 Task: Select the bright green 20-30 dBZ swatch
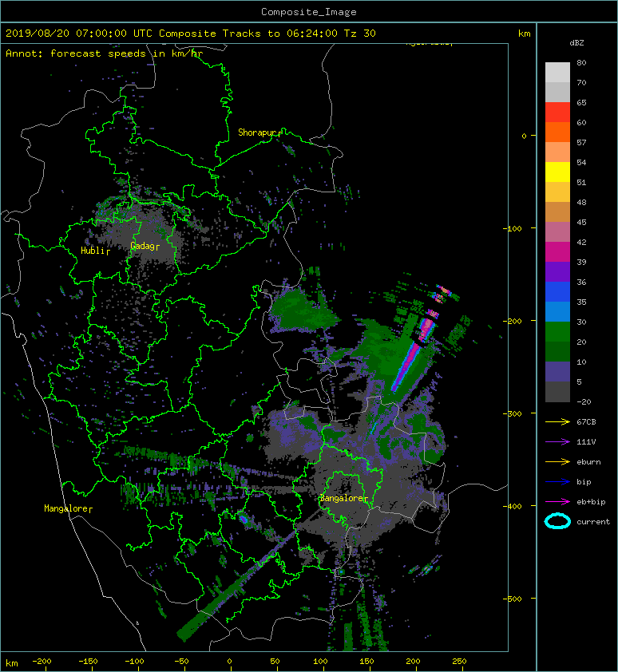click(557, 332)
